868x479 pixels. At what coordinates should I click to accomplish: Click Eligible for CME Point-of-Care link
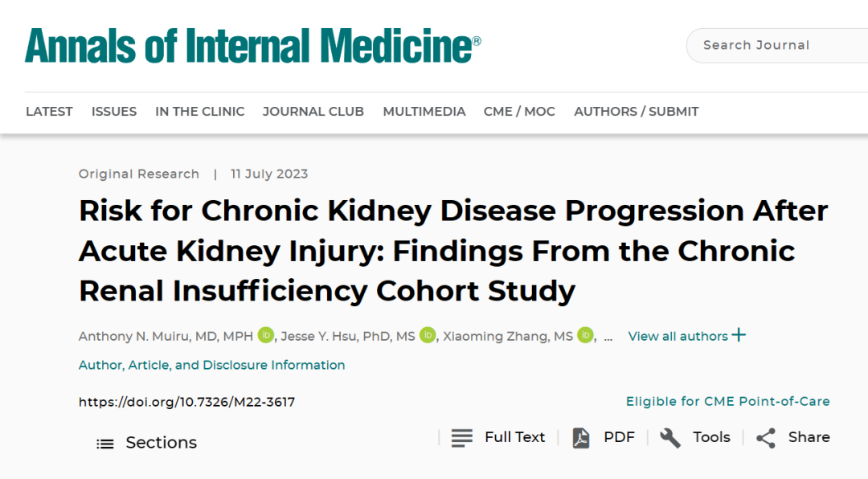coord(728,402)
